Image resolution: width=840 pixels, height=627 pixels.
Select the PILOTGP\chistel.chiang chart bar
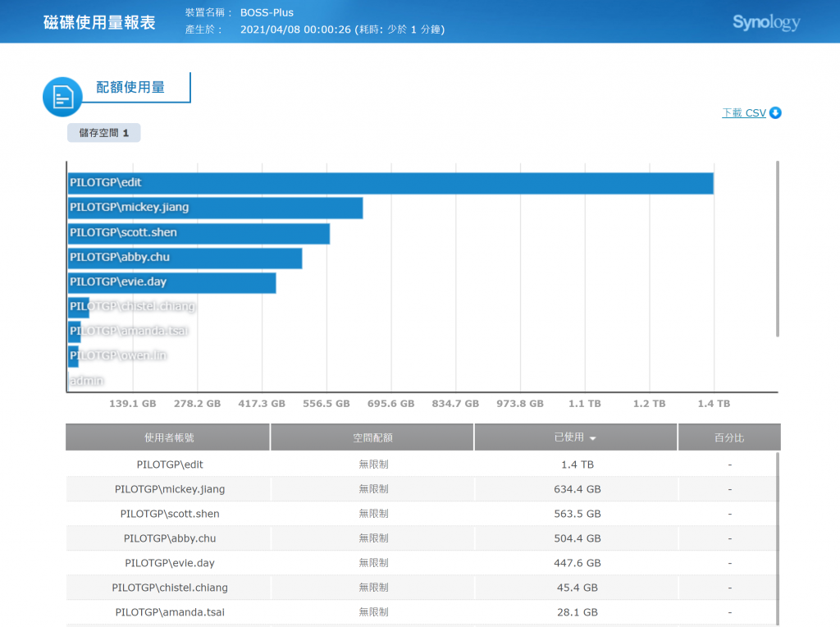pos(79,307)
